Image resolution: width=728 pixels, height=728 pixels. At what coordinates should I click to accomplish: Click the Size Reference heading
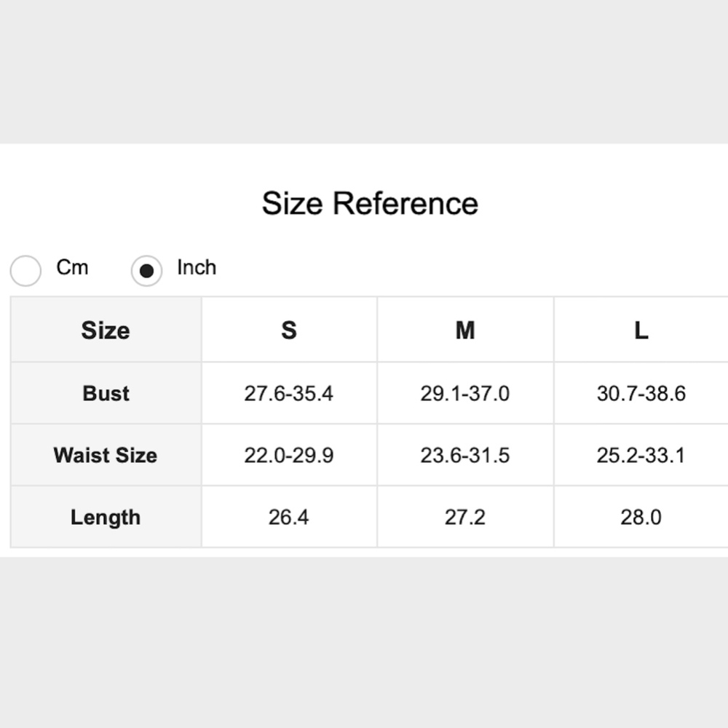click(370, 203)
